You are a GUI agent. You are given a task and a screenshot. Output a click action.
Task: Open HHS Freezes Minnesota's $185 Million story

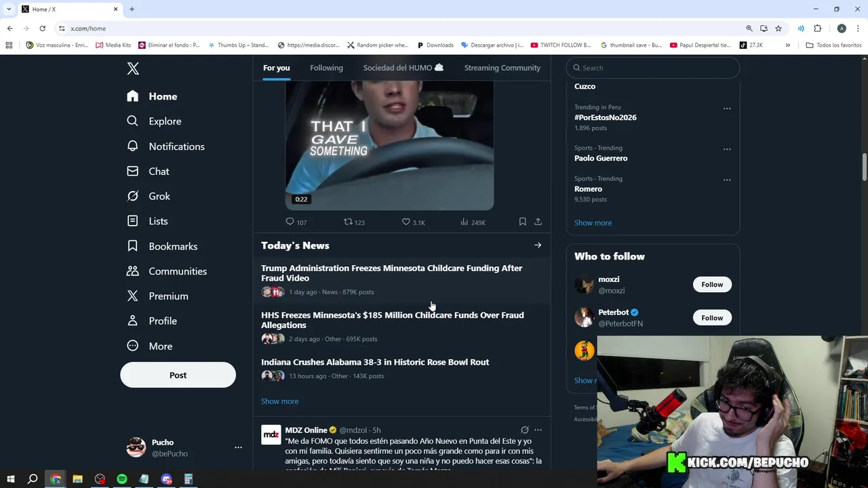pyautogui.click(x=402, y=327)
